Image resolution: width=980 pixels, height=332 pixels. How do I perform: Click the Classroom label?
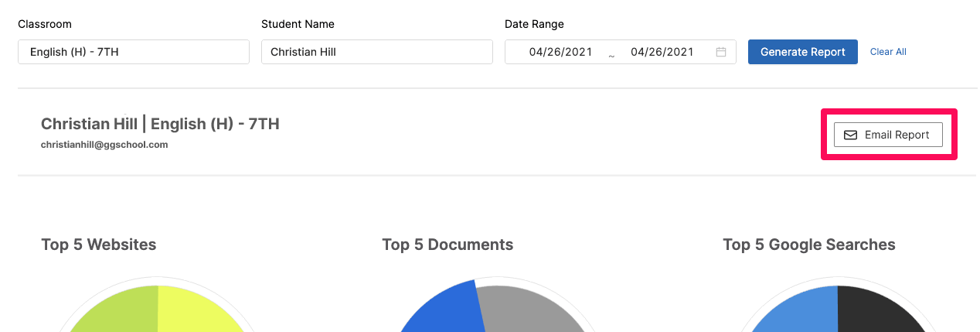tap(44, 24)
